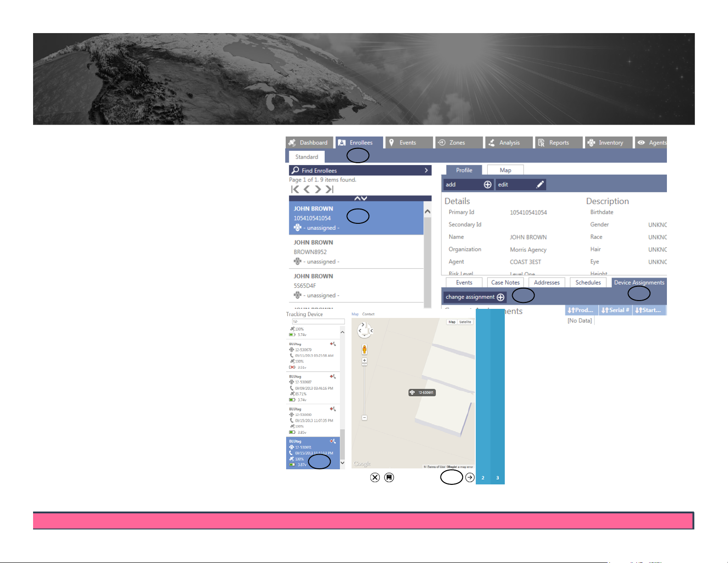Click the map pan control
Screen dimensions: 728x563
tap(365, 330)
